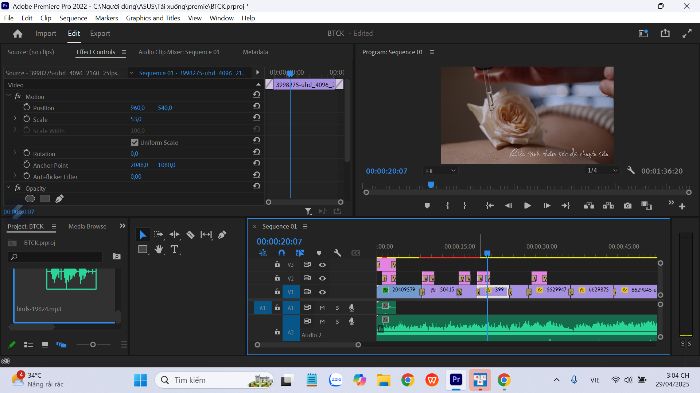Go to Out point

pos(566,205)
